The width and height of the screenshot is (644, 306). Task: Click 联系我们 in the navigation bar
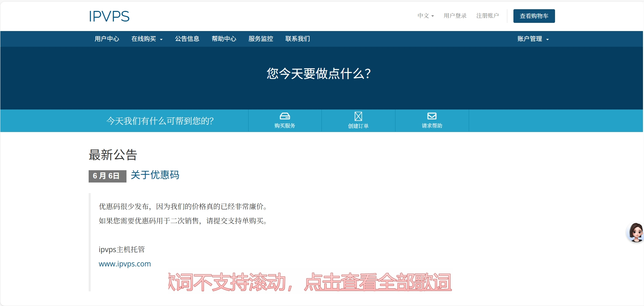tap(297, 39)
